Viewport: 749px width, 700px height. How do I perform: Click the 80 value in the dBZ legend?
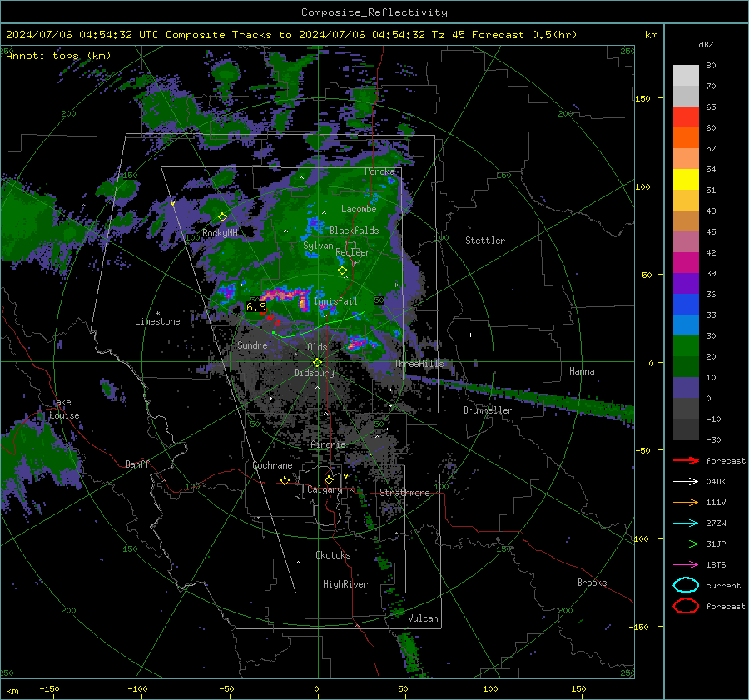(x=711, y=66)
